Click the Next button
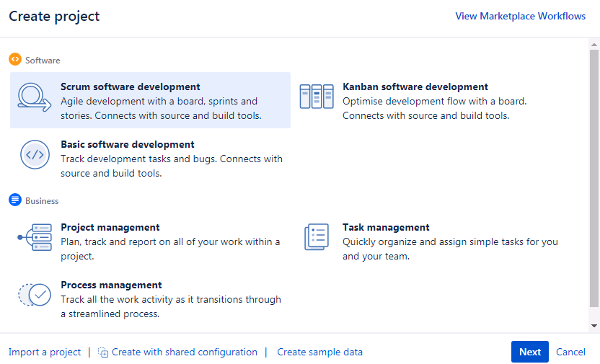The width and height of the screenshot is (600, 364). 529,352
